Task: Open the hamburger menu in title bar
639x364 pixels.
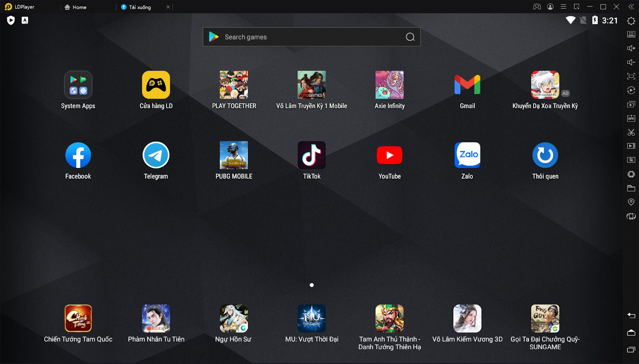Action: (564, 7)
